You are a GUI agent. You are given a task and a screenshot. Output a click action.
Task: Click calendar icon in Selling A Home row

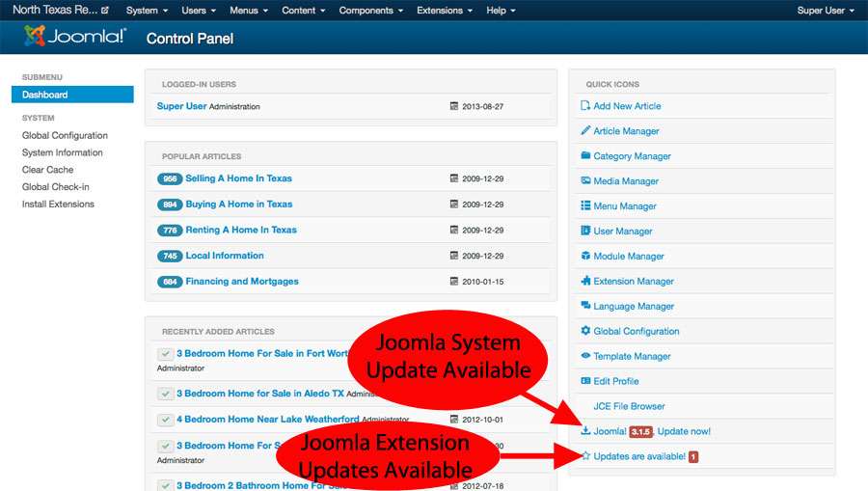pos(454,178)
